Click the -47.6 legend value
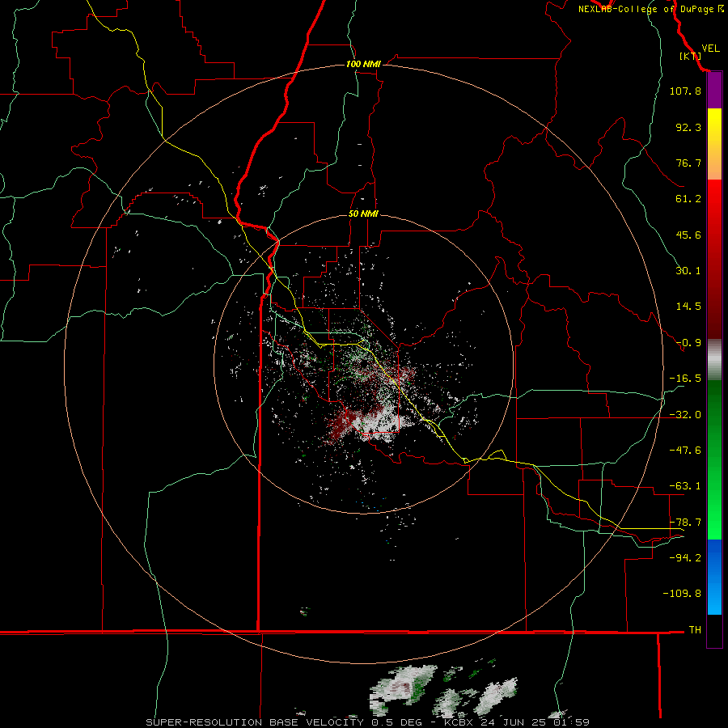The image size is (728, 728). coord(685,451)
